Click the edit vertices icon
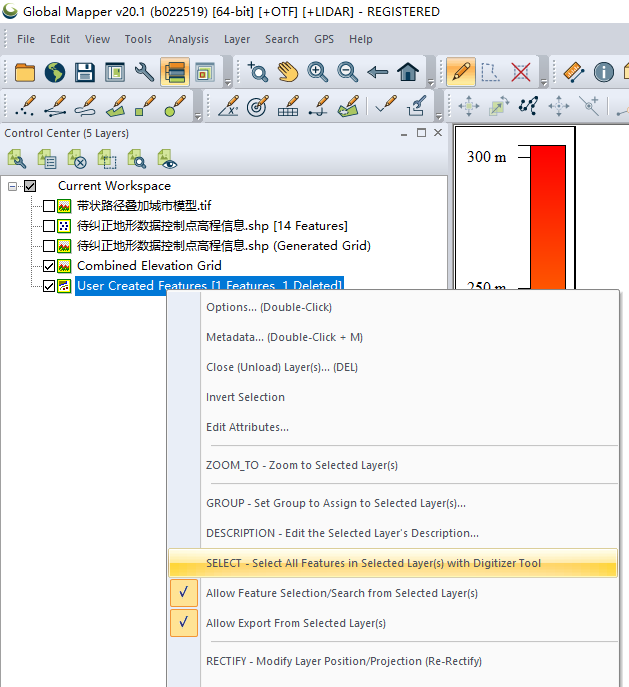The height and width of the screenshot is (687, 629). coord(528,106)
